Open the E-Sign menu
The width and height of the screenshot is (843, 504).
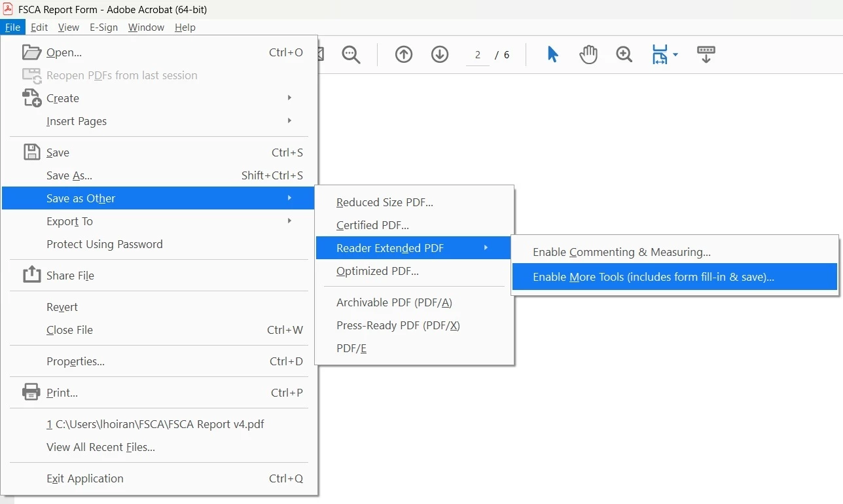(x=103, y=27)
